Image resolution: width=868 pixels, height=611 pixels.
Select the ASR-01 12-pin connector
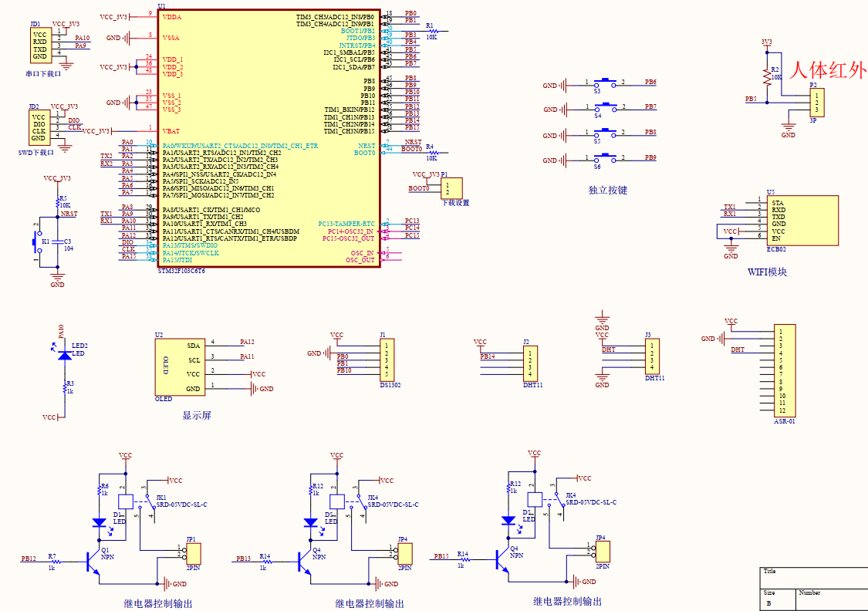point(785,371)
